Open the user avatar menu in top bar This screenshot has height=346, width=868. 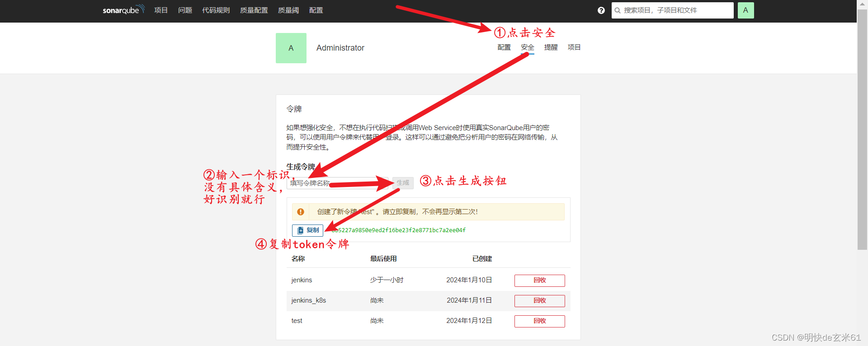[745, 10]
